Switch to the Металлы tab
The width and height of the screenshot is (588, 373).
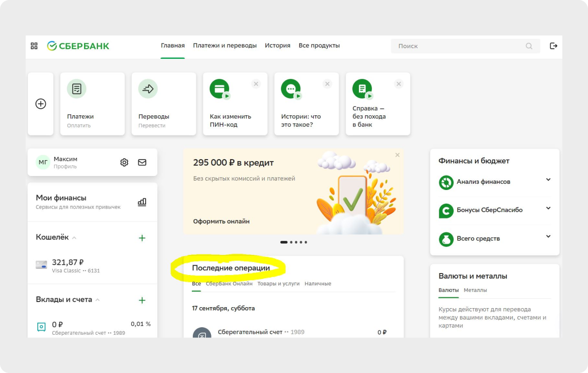tap(475, 290)
